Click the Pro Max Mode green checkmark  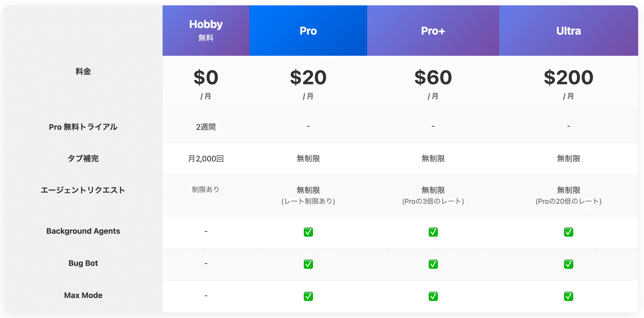point(308,296)
